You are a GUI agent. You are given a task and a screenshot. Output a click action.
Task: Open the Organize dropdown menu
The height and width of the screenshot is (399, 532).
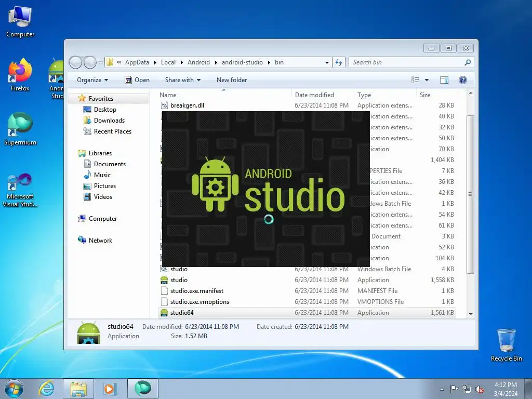pyautogui.click(x=92, y=80)
